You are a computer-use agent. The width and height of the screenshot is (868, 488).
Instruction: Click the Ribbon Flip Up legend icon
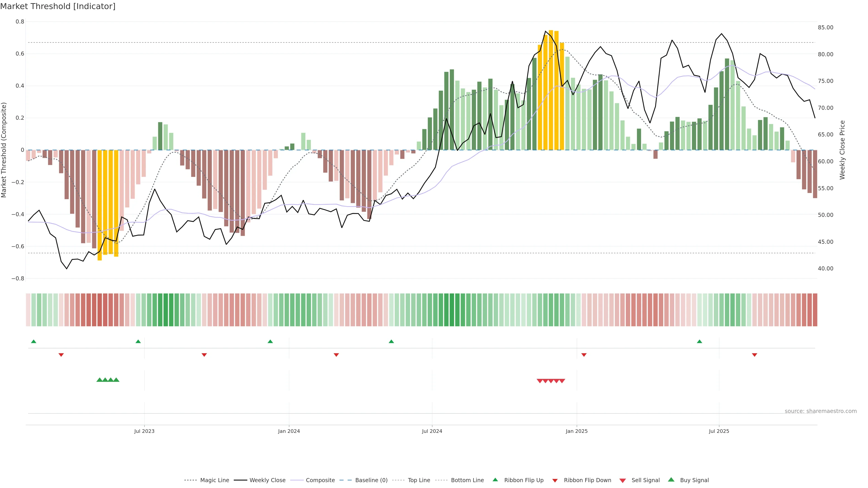point(495,480)
